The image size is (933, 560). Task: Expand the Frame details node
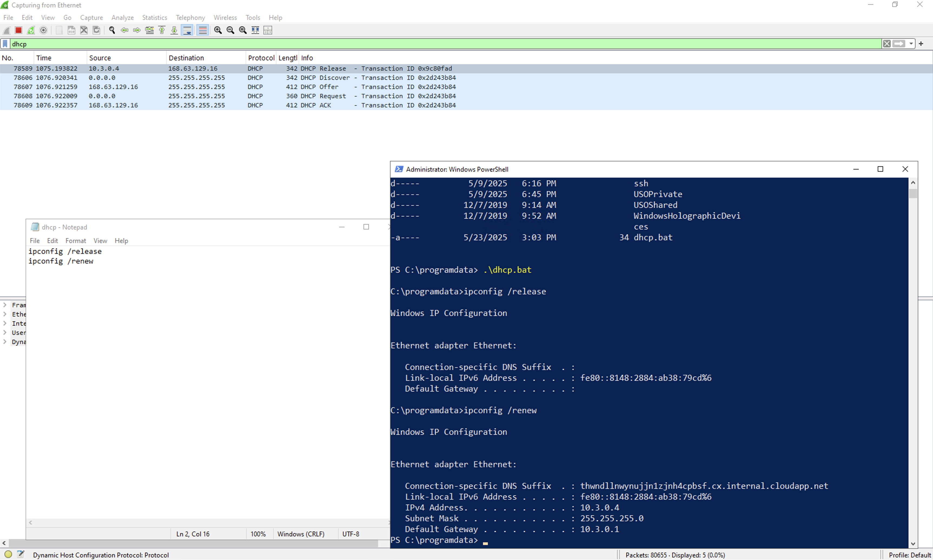[x=5, y=305]
